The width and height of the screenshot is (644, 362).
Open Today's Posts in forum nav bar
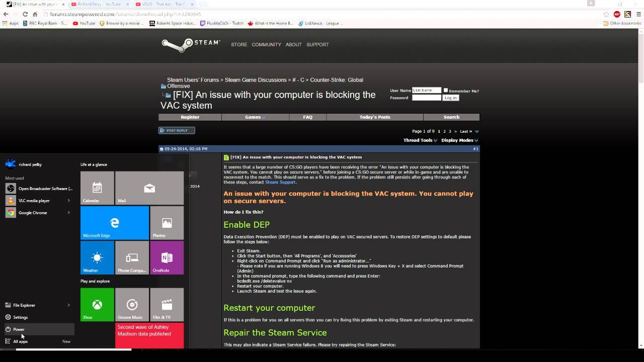pos(375,117)
